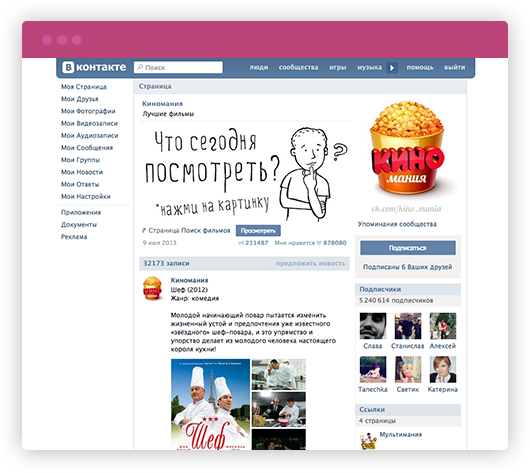
Task: Click the music play arrow icon
Action: pyautogui.click(x=392, y=68)
